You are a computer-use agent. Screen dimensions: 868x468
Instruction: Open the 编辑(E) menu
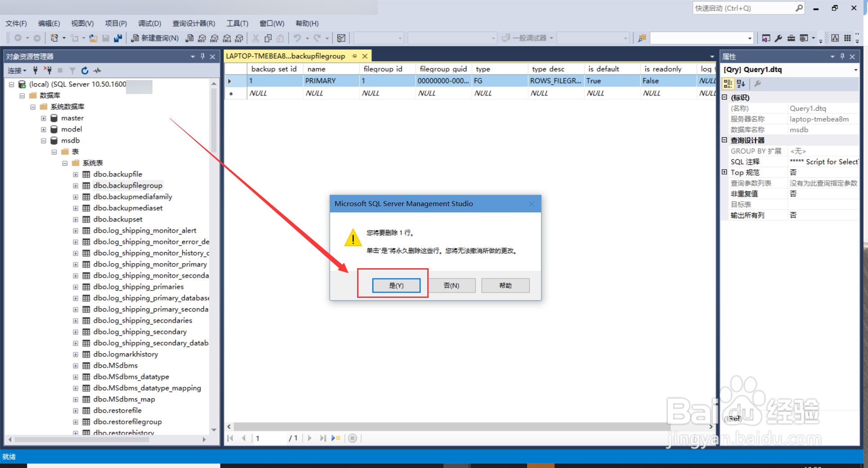49,23
